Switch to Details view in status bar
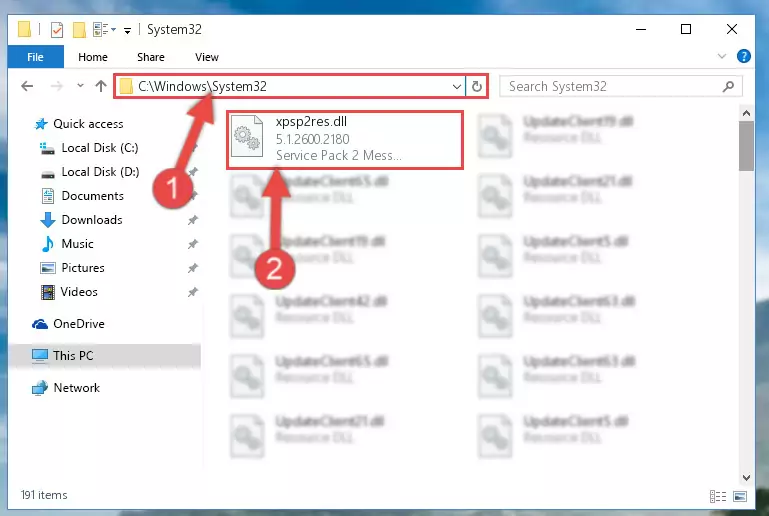The width and height of the screenshot is (769, 516). coord(718,496)
